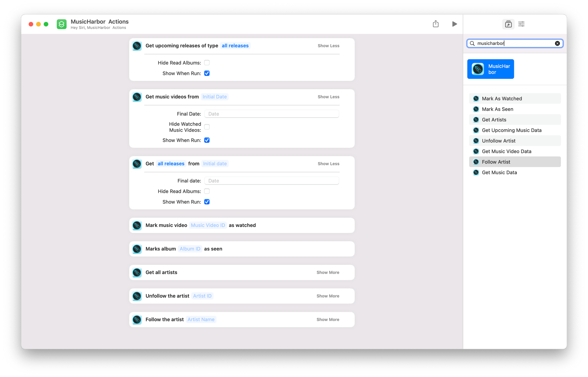Set Initial date in Get releases from action
The width and height of the screenshot is (588, 377).
pyautogui.click(x=215, y=164)
